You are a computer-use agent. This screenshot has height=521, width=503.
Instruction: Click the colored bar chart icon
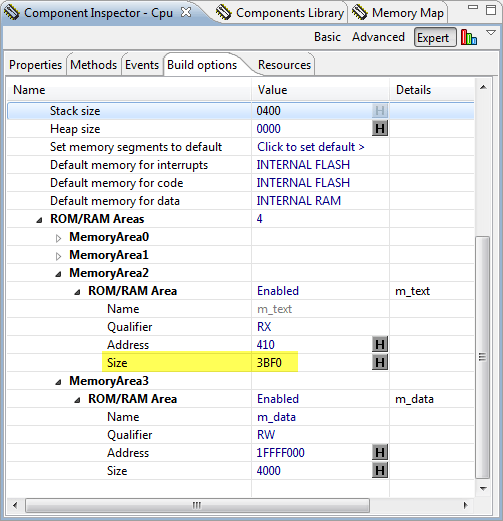469,37
